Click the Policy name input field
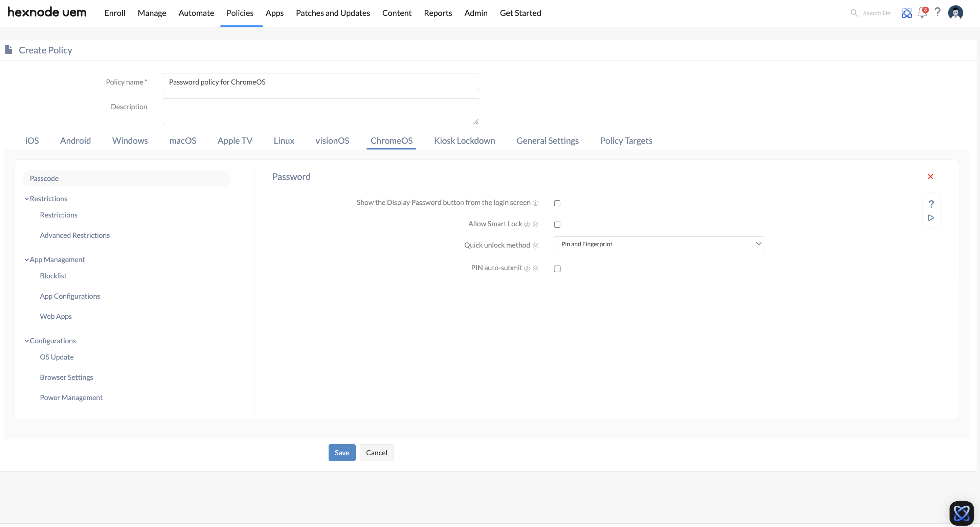The image size is (980, 527). [321, 82]
